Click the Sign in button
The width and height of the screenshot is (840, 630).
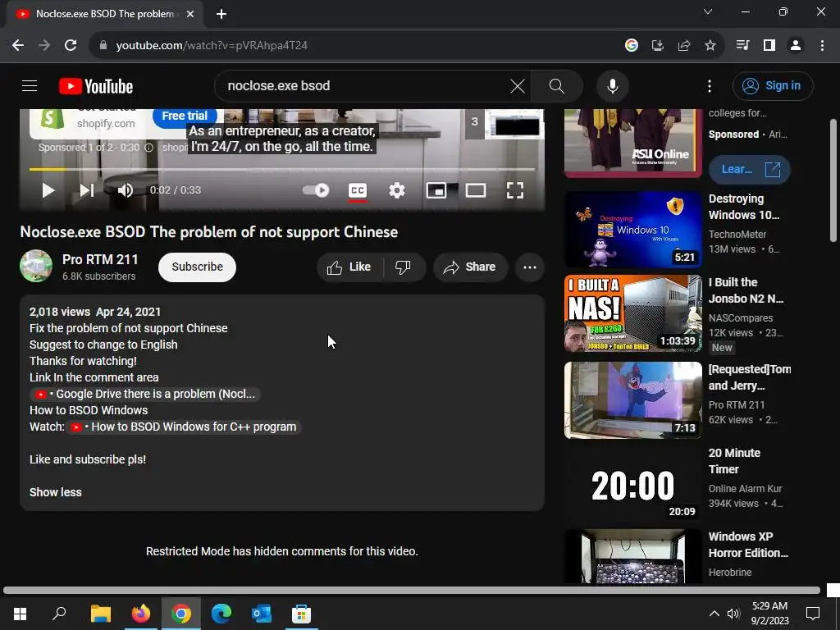coord(773,85)
